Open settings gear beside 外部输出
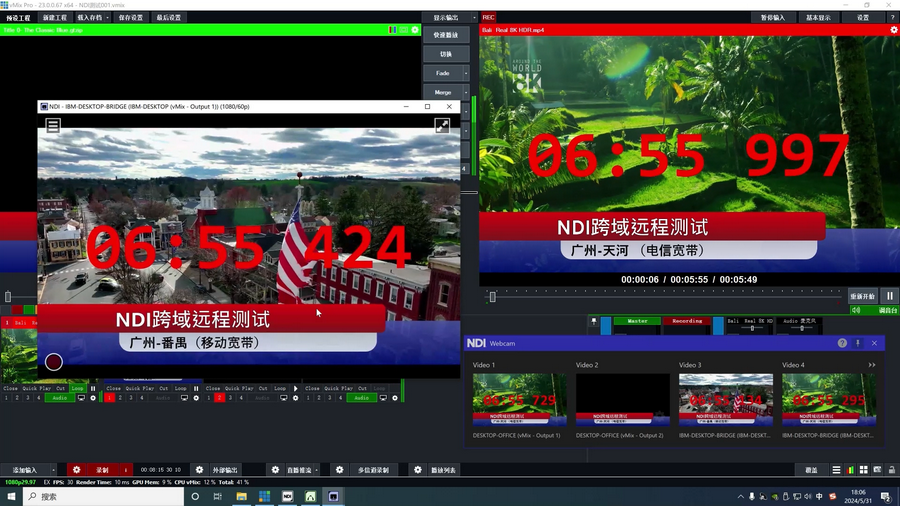 click(x=199, y=469)
